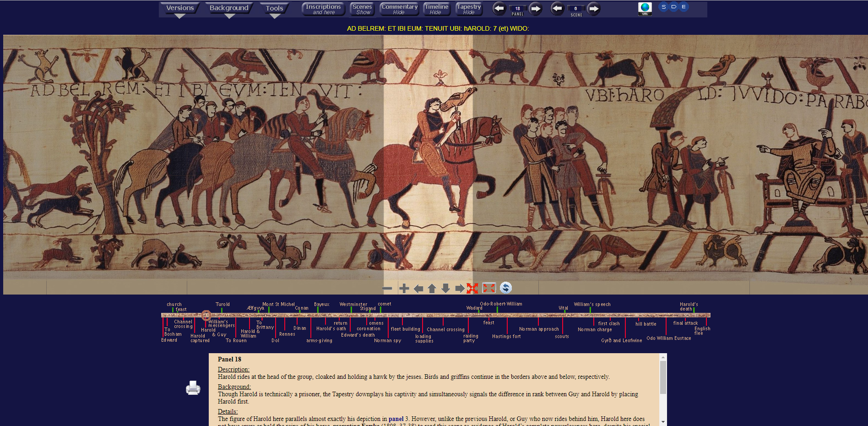
Task: Follow the 'panel' link in Details text
Action: point(396,419)
